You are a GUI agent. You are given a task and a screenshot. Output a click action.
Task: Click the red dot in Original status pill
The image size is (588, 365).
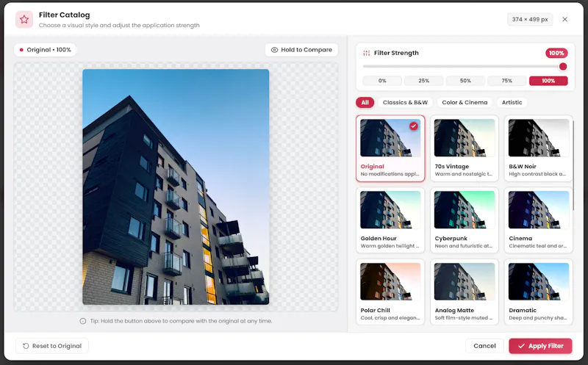click(21, 50)
